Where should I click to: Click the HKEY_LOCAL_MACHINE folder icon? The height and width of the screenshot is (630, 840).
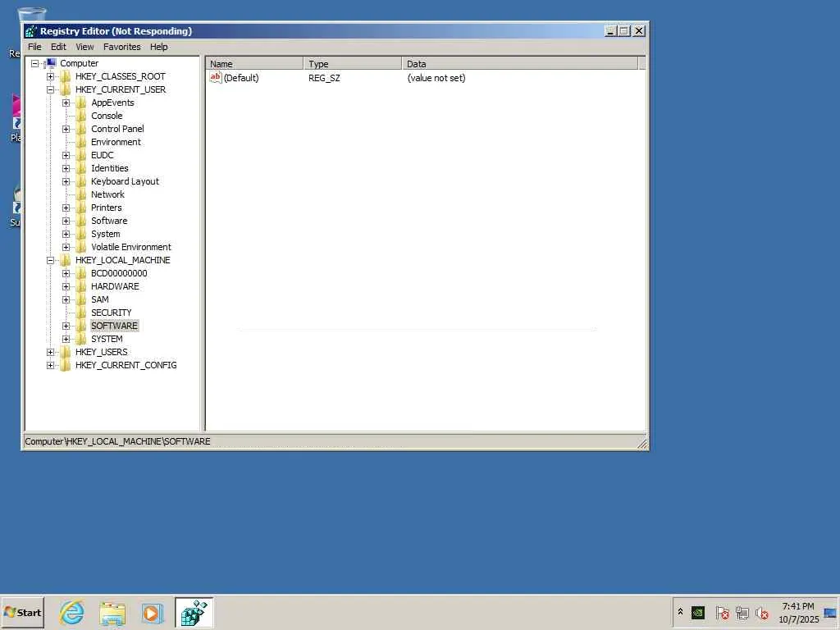(x=66, y=260)
